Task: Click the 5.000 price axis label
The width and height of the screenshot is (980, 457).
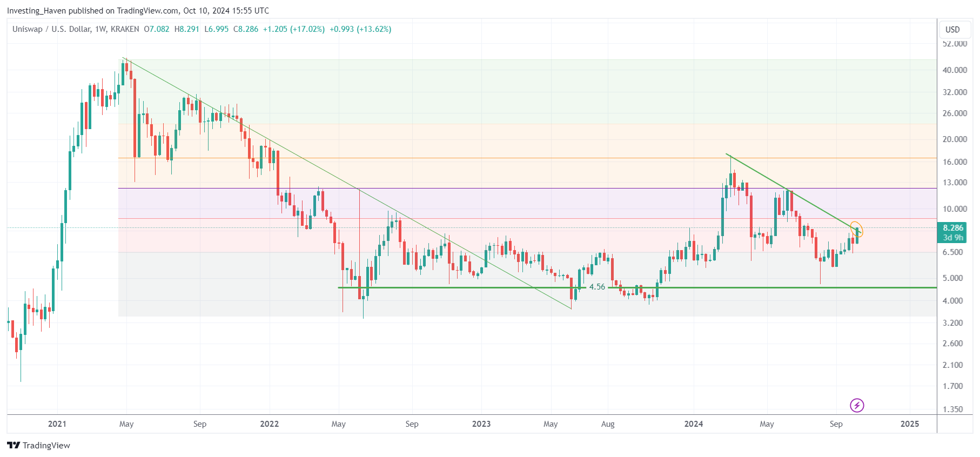Action: coord(952,278)
